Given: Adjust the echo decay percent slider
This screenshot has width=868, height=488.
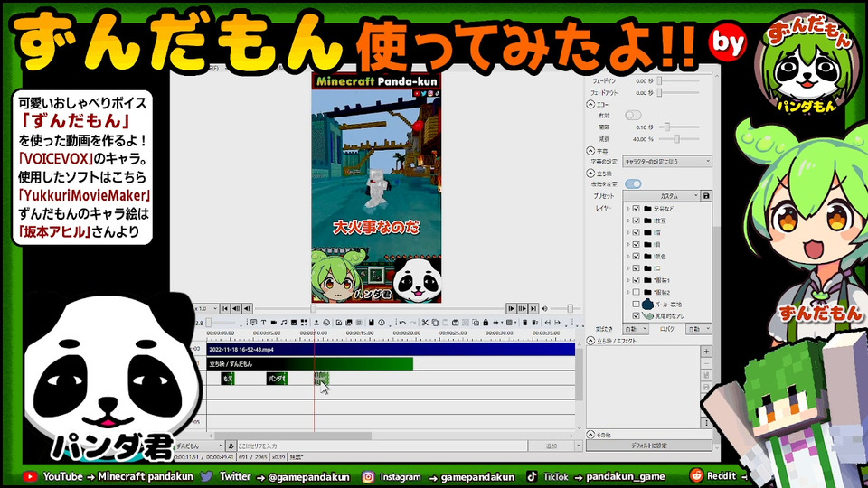Looking at the screenshot, I should pos(679,139).
